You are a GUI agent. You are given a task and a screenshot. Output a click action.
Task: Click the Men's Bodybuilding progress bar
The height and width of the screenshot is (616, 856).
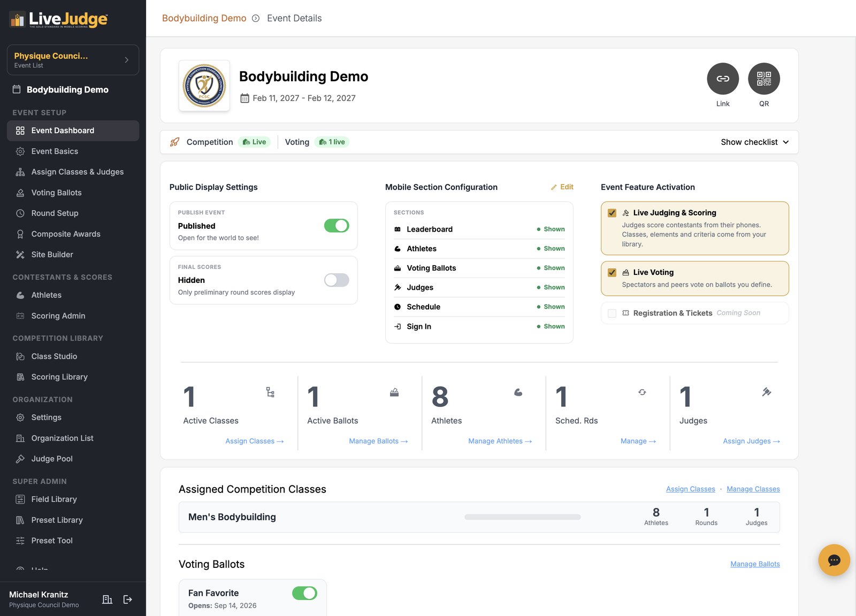click(x=523, y=517)
